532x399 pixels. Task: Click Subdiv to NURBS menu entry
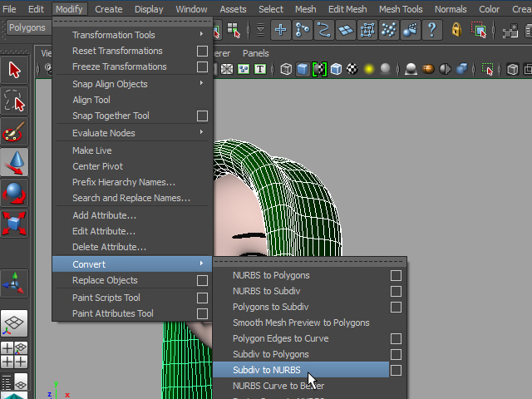click(x=267, y=370)
